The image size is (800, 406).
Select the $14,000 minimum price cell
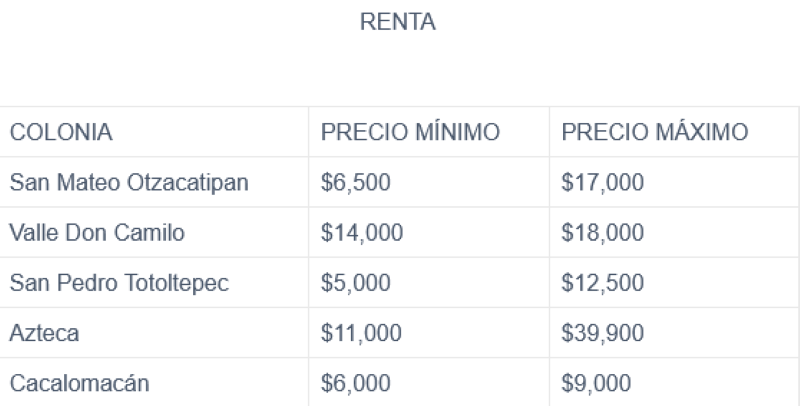coord(361,233)
